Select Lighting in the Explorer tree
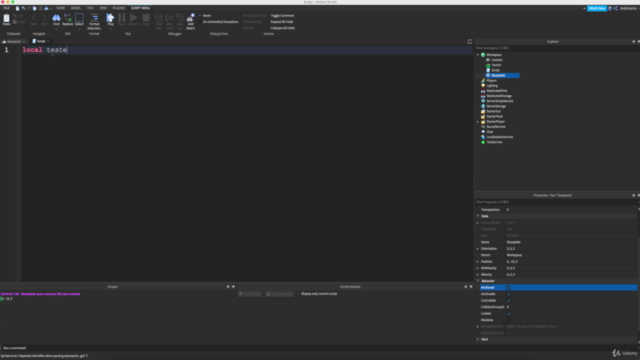 tap(492, 86)
